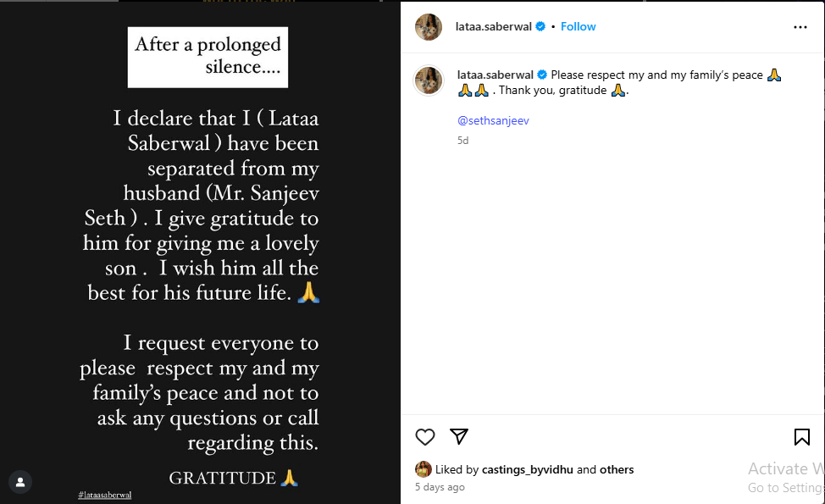Viewport: 825px width, 504px height.
Task: Open the #lataasaberwal hashtag on the image
Action: tap(104, 494)
